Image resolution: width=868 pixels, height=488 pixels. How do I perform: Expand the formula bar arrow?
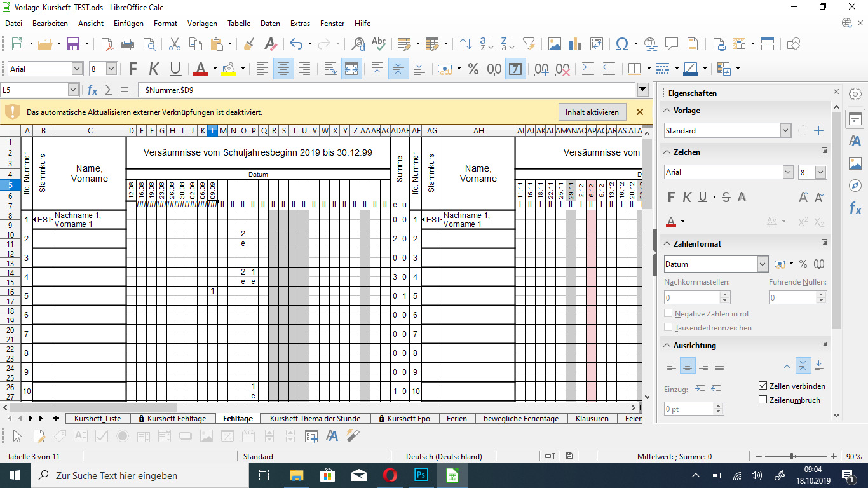[x=643, y=90]
